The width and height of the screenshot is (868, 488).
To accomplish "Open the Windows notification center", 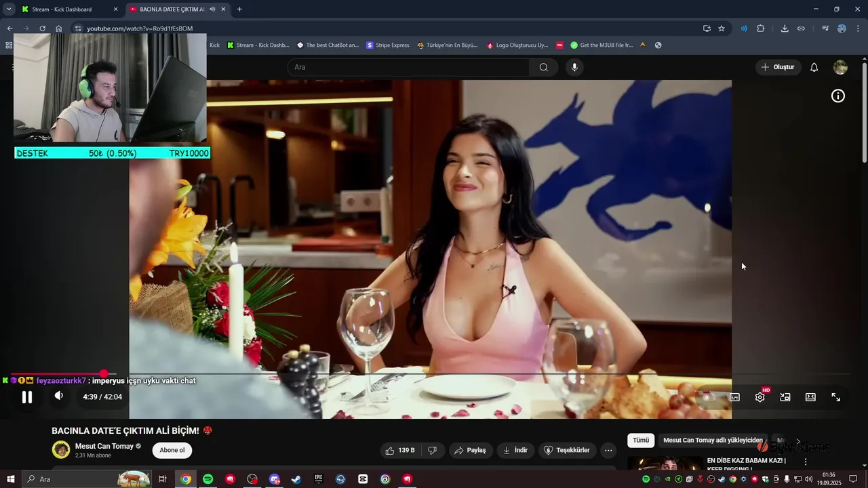I will (854, 479).
